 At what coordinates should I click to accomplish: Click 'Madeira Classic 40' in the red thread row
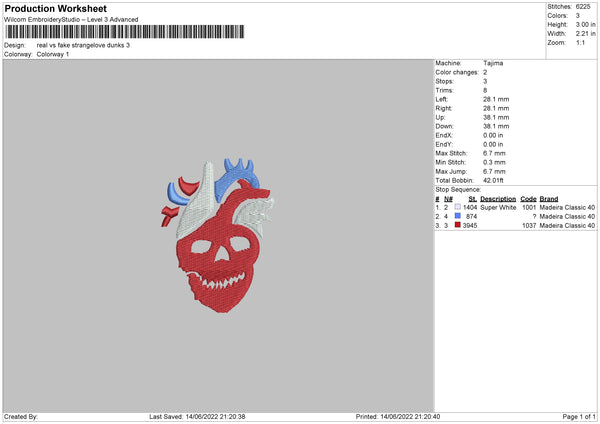[x=567, y=226]
